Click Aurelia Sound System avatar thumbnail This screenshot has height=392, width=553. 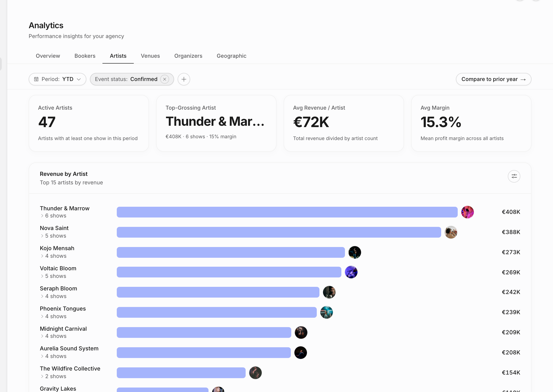300,353
